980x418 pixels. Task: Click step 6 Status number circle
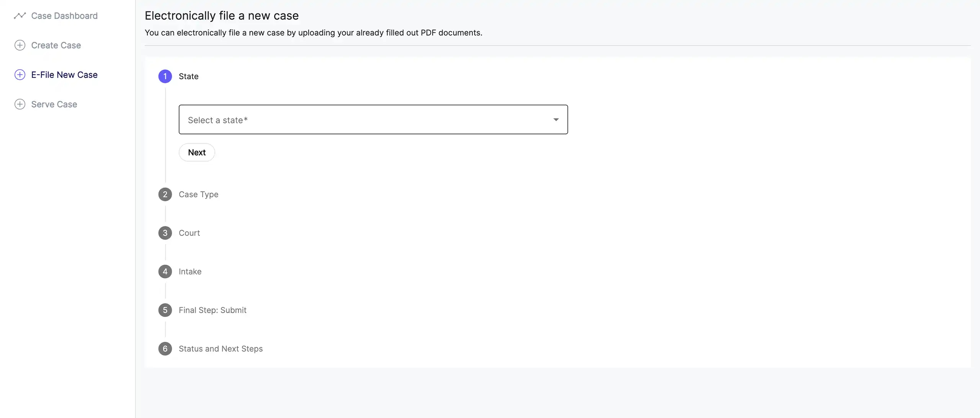click(165, 349)
